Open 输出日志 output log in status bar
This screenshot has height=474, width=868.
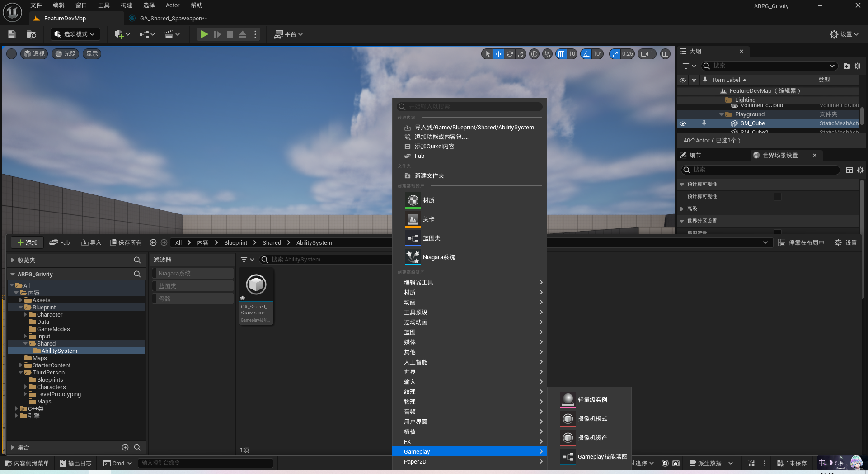click(x=75, y=463)
